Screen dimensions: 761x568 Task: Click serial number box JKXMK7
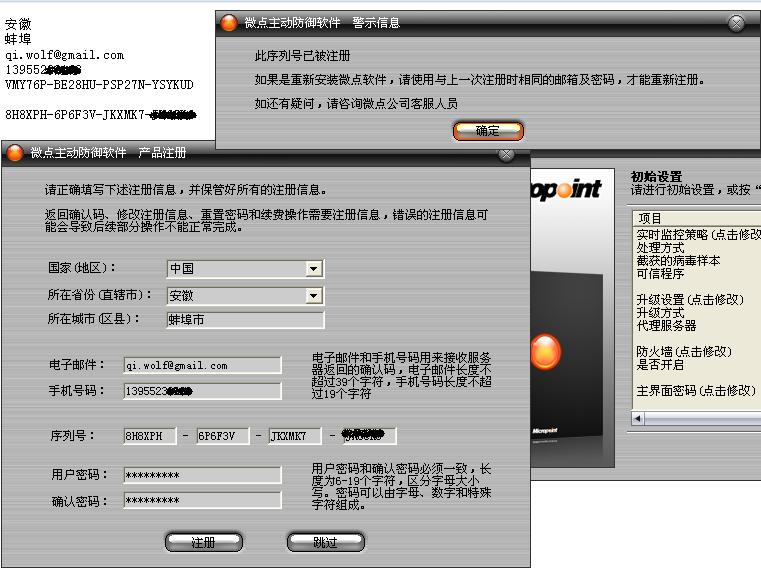click(x=295, y=436)
